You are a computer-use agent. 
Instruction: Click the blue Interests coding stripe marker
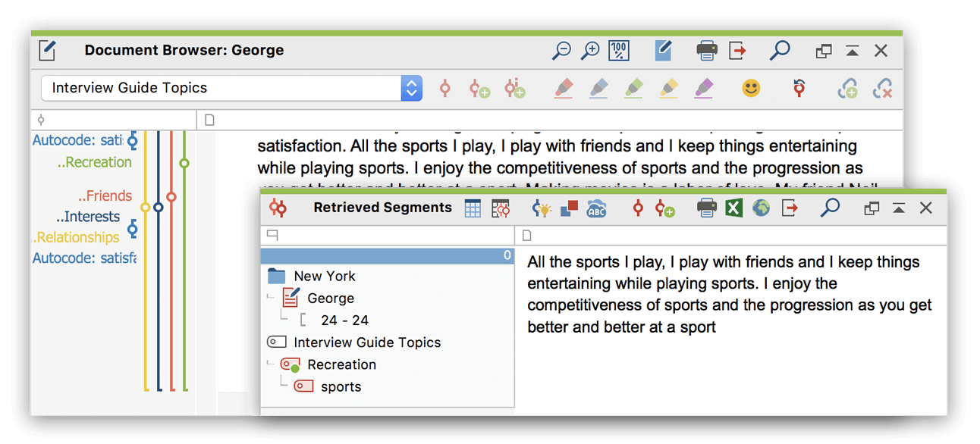159,207
